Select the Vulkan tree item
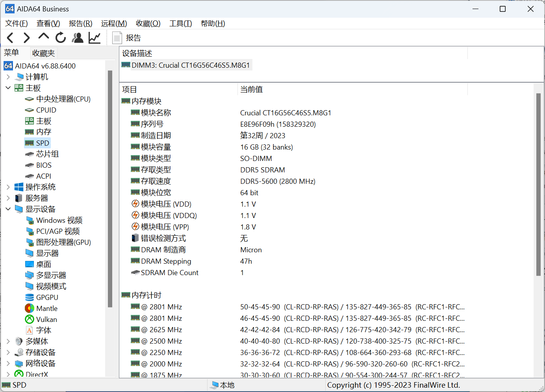This screenshot has width=545, height=392. [41, 319]
